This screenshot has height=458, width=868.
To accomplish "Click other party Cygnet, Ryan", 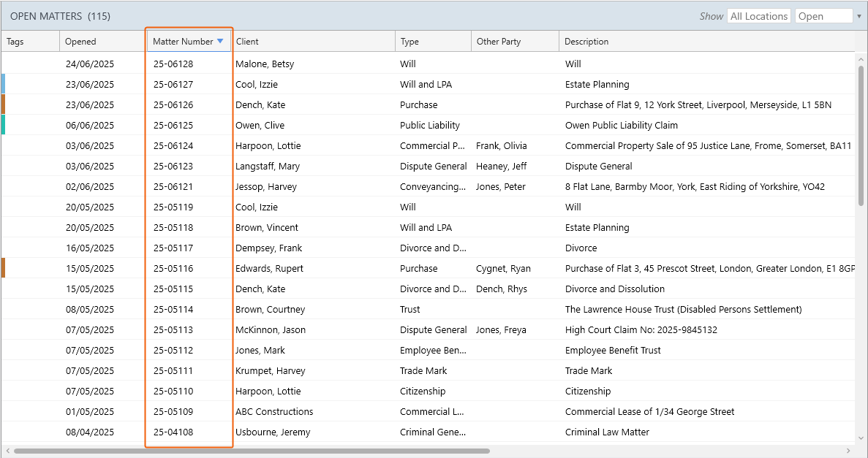I will 503,268.
